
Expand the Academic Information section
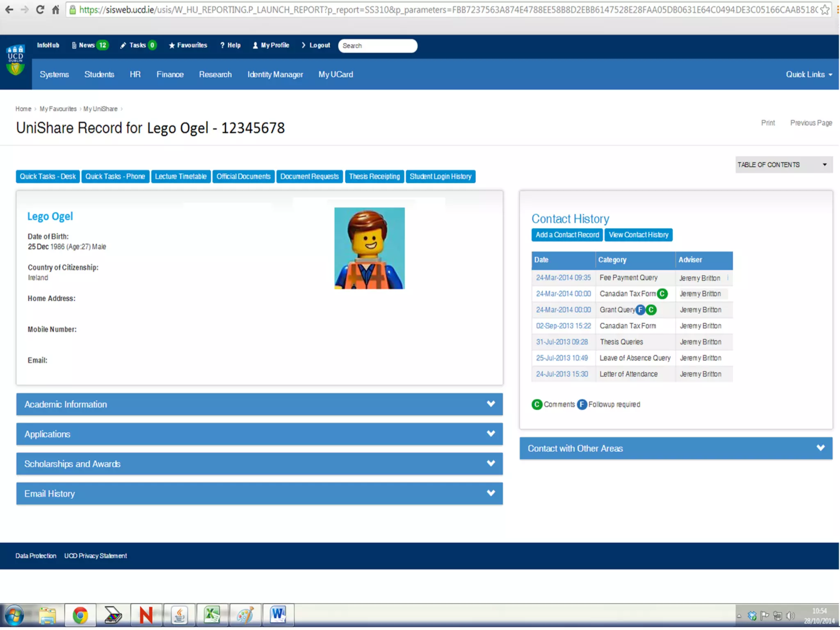tap(259, 404)
